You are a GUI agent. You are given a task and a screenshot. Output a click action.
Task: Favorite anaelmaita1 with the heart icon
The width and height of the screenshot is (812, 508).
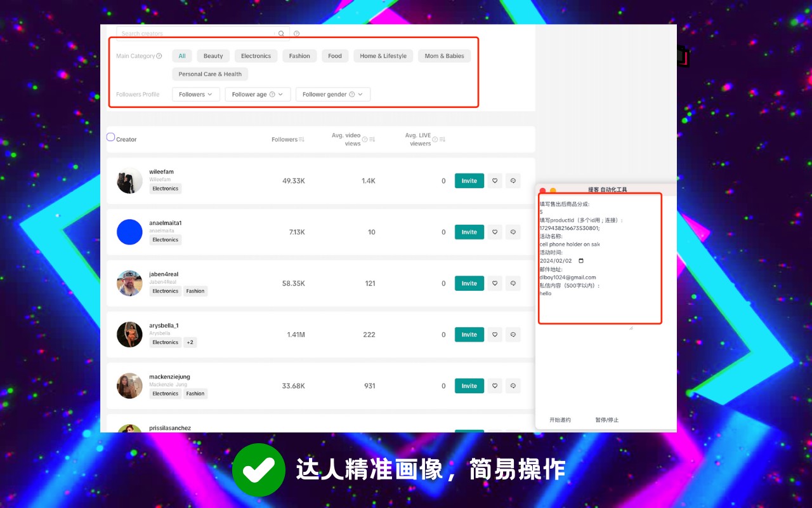(x=495, y=232)
